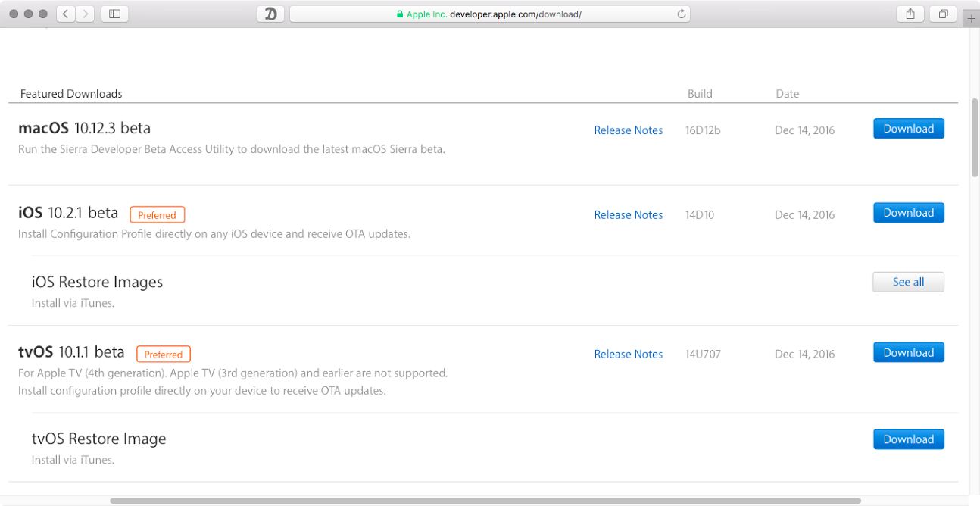Open macOS 10.12.3 beta Release Notes
This screenshot has height=506, width=980.
point(628,130)
